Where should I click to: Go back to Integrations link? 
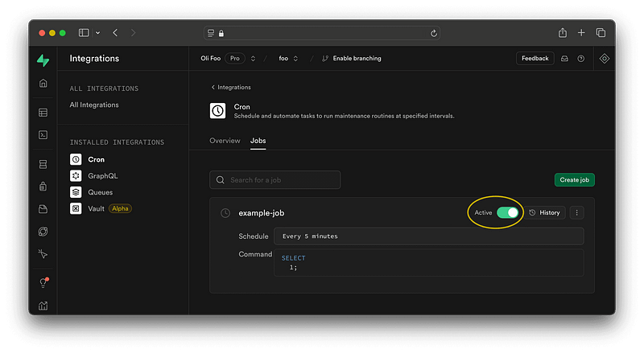[x=231, y=88]
